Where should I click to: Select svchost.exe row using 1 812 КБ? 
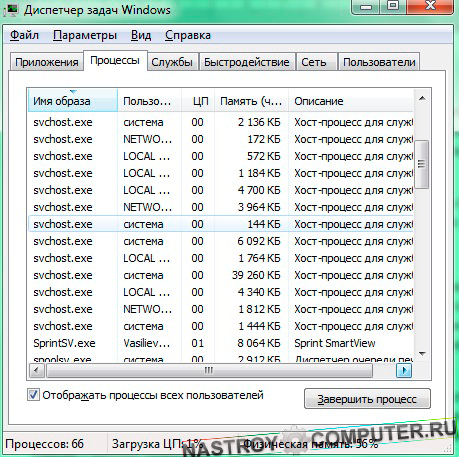221,309
